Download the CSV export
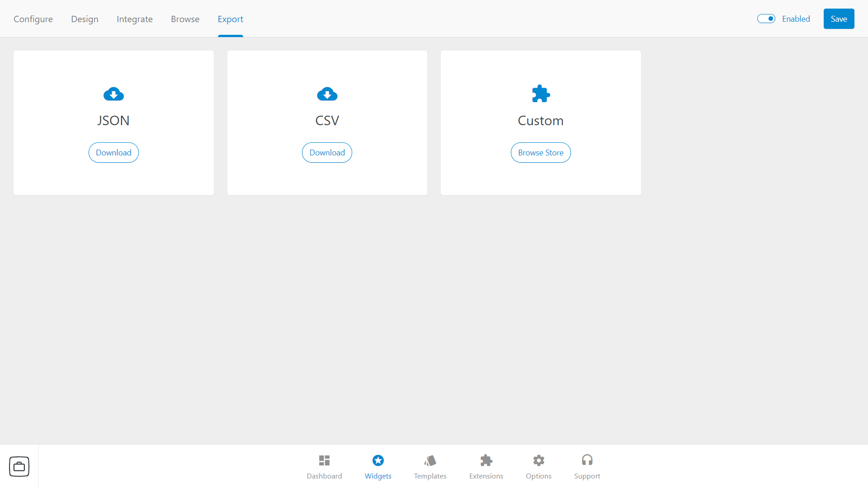 (327, 153)
